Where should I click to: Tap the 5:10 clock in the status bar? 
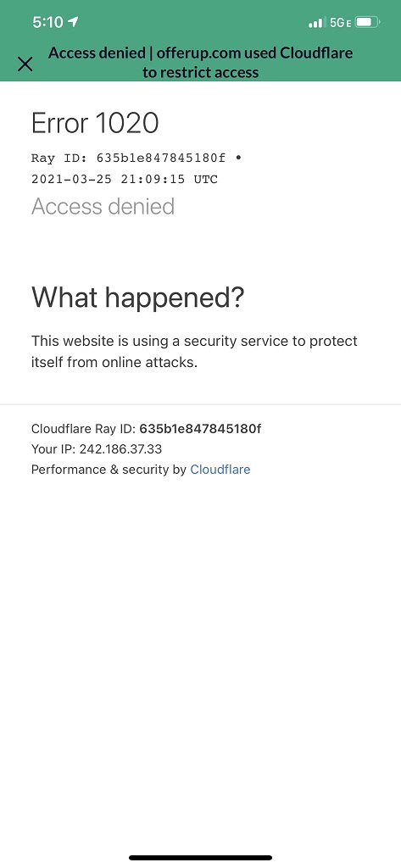tap(47, 22)
